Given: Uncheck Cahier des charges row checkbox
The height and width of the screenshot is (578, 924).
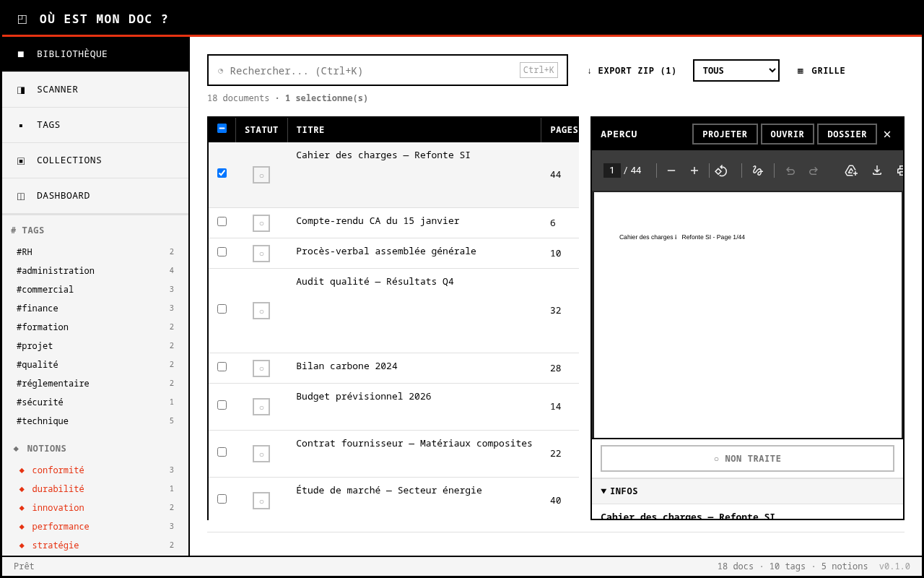Looking at the screenshot, I should click(x=222, y=173).
